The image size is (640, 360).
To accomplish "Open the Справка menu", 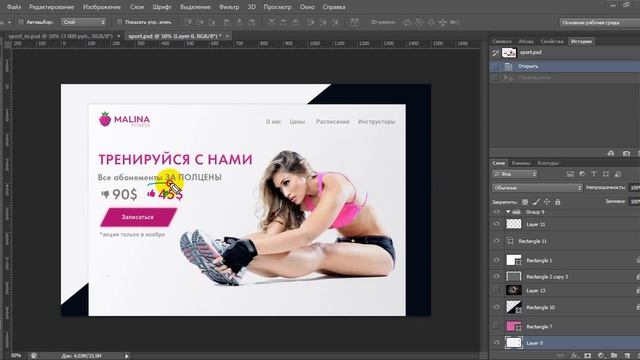I will (334, 7).
